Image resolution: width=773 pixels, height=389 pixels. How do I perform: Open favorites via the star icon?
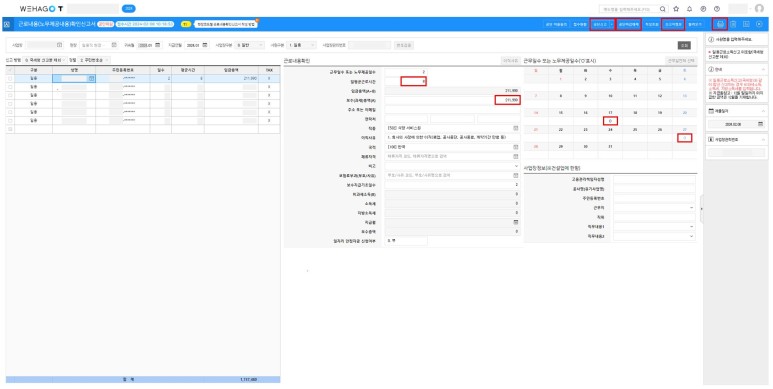676,9
